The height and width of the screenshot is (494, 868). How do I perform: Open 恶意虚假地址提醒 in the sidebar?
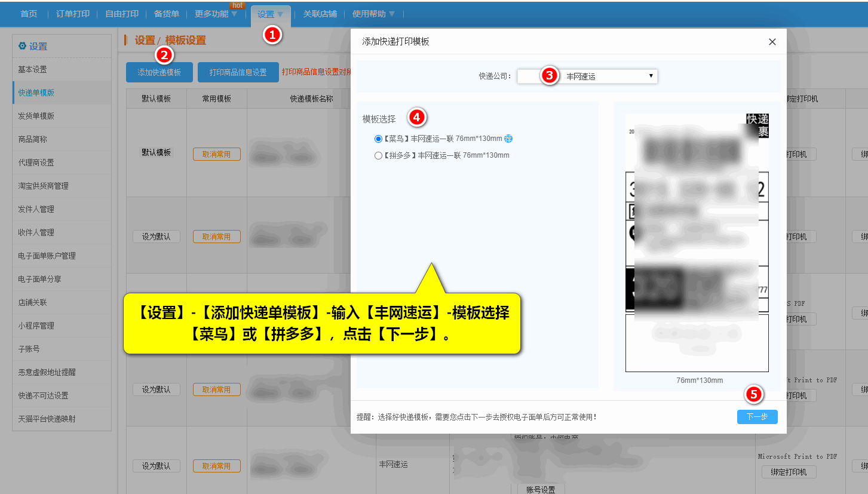tap(62, 373)
